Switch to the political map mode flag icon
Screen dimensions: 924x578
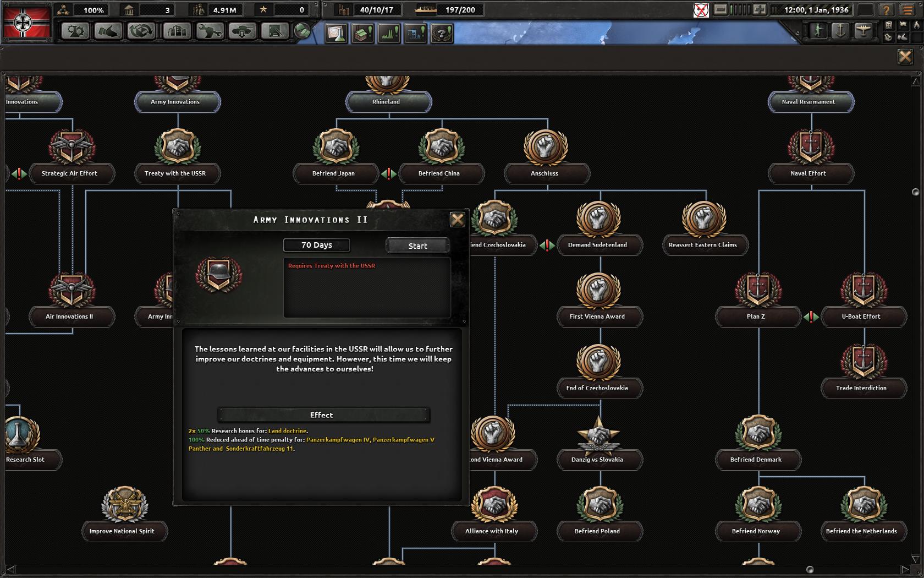[903, 26]
